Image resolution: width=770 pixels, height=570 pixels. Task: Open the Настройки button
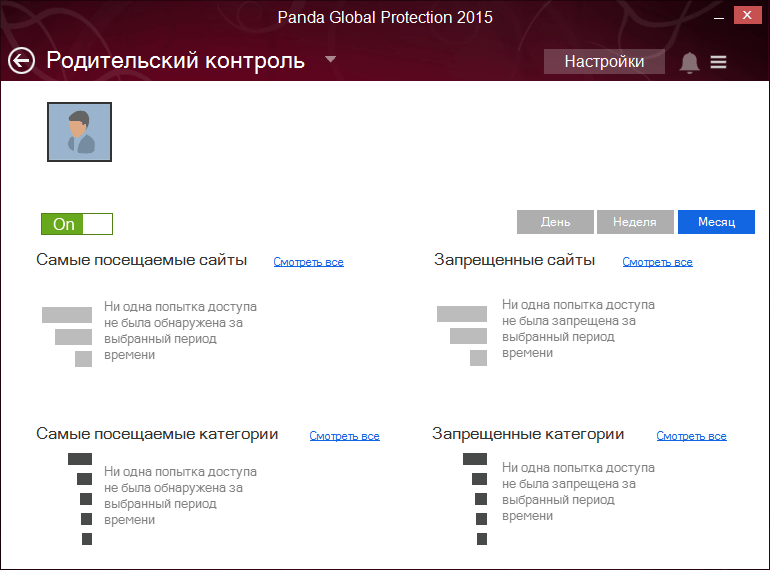pyautogui.click(x=605, y=61)
